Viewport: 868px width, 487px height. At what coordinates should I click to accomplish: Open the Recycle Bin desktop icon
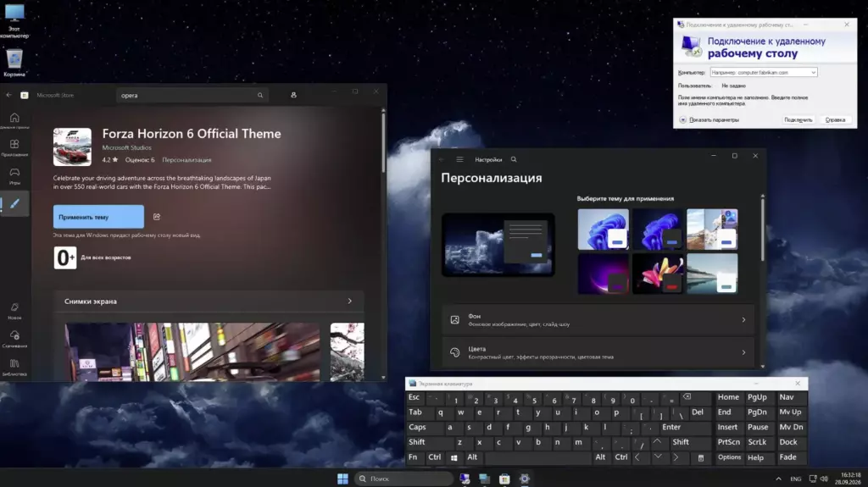(14, 63)
